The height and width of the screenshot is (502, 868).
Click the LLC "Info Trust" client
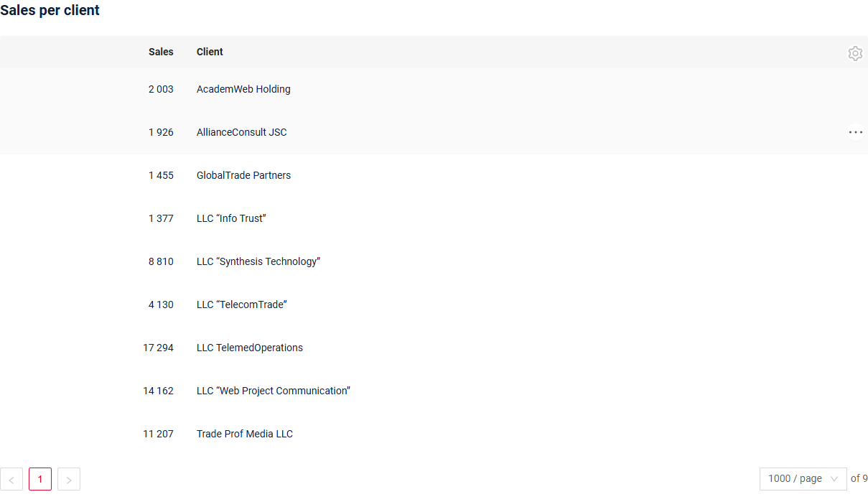click(x=231, y=218)
